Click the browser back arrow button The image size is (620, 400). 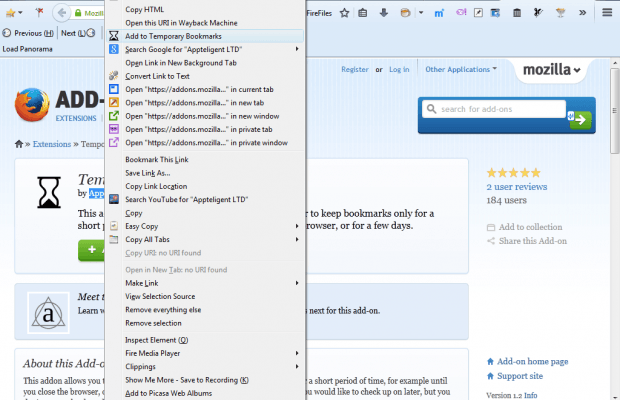point(62,13)
